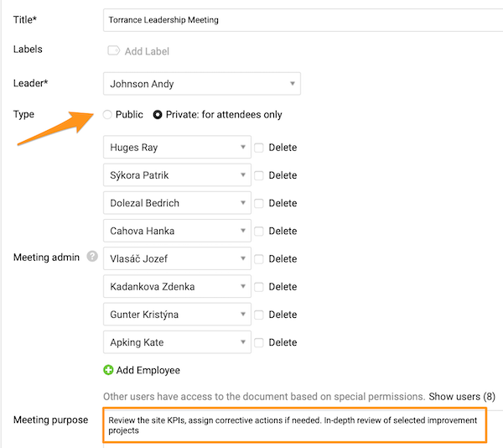Select Private: for attendees only option
Screen dimensions: 503x448
pos(158,115)
